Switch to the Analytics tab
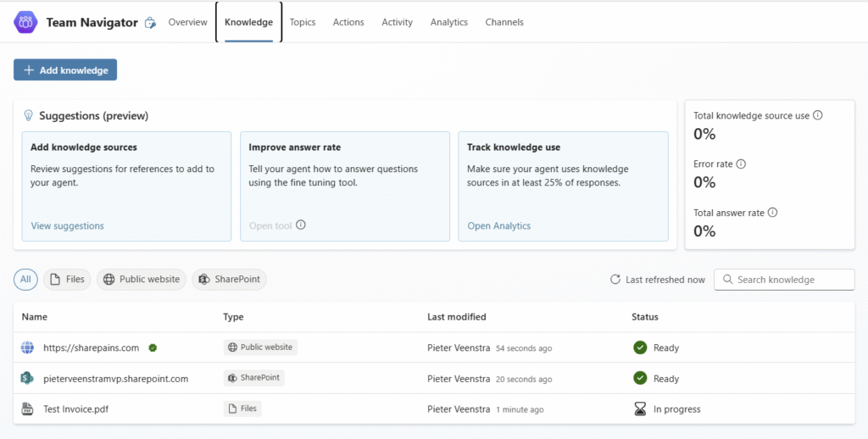Image resolution: width=868 pixels, height=439 pixels. pos(449,22)
